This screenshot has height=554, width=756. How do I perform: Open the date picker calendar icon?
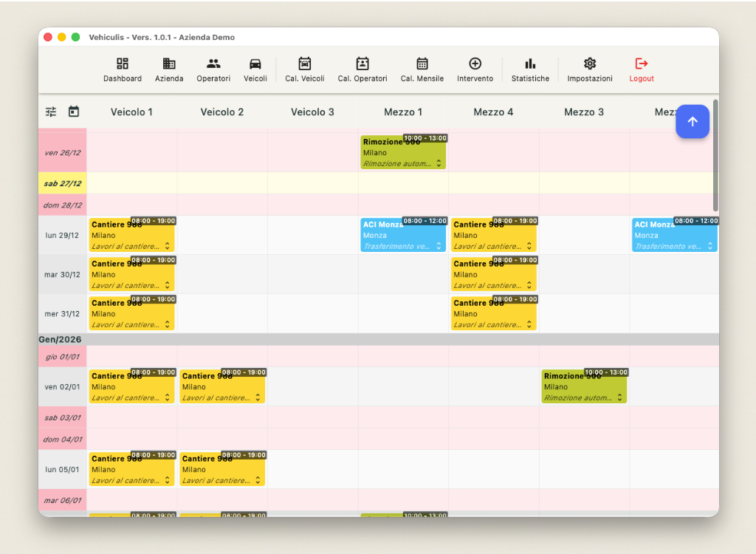pos(73,111)
